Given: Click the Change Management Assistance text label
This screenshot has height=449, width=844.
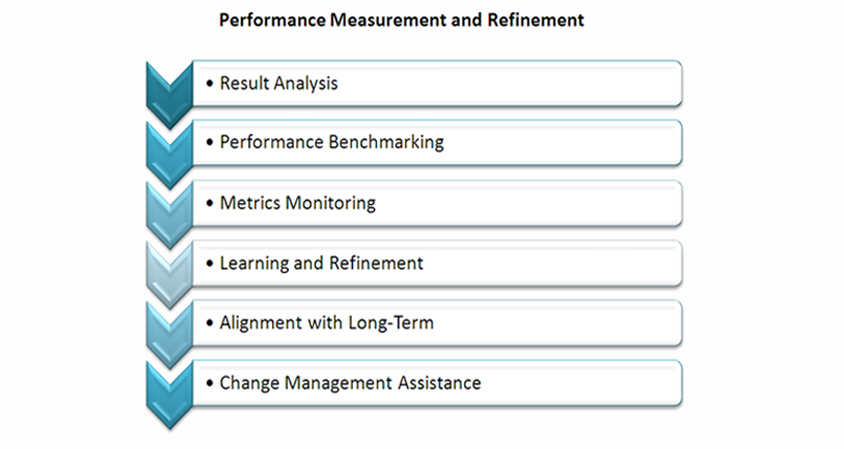Looking at the screenshot, I should tap(350, 383).
